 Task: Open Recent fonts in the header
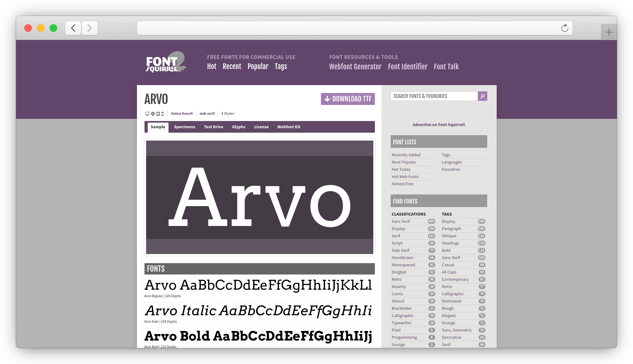[232, 66]
